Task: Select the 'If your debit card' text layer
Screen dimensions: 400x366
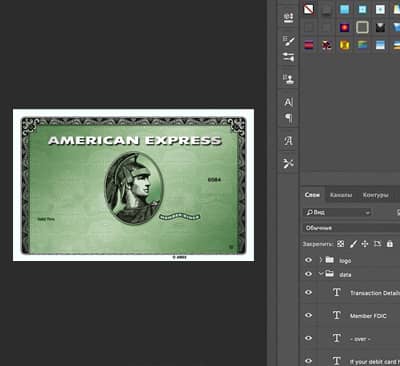Action: pyautogui.click(x=374, y=361)
